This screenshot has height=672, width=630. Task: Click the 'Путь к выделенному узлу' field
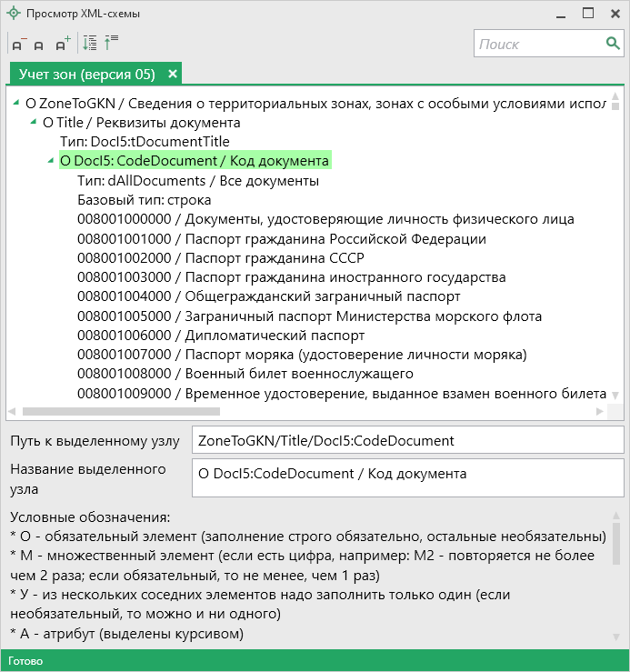(x=407, y=441)
